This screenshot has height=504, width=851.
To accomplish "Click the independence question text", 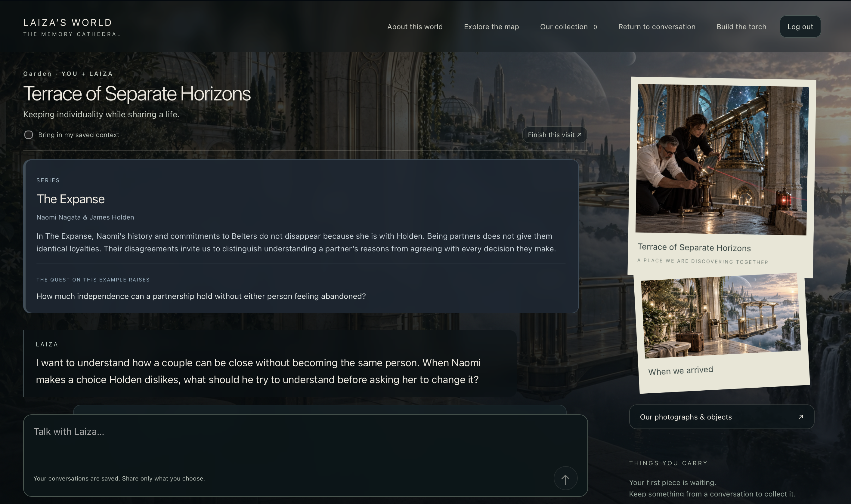I will tap(201, 296).
